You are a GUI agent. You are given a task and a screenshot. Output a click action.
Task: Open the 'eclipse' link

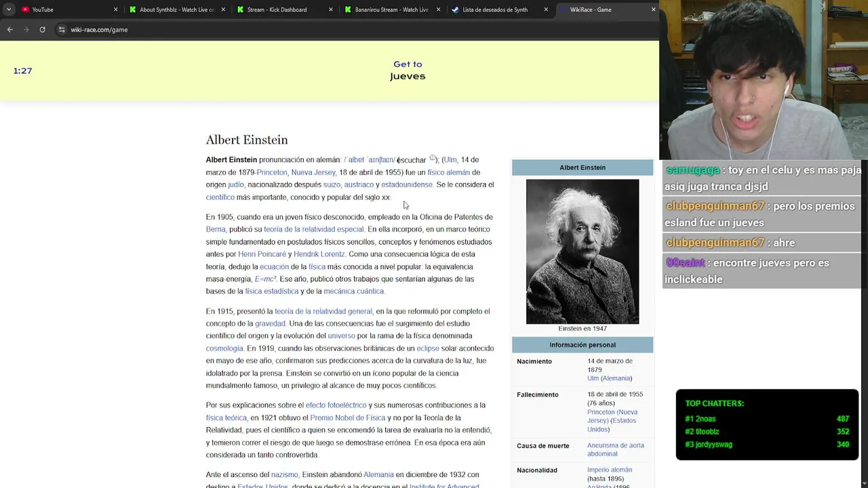click(x=428, y=348)
